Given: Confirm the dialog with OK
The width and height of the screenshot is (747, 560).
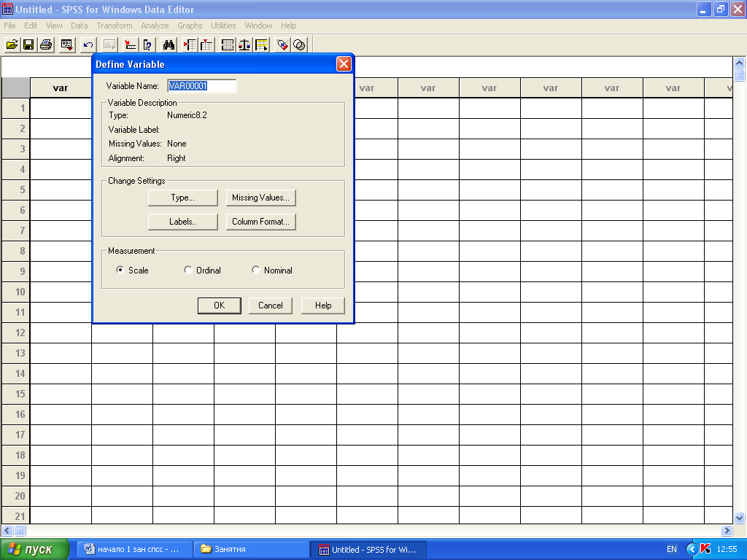Looking at the screenshot, I should click(x=219, y=306).
